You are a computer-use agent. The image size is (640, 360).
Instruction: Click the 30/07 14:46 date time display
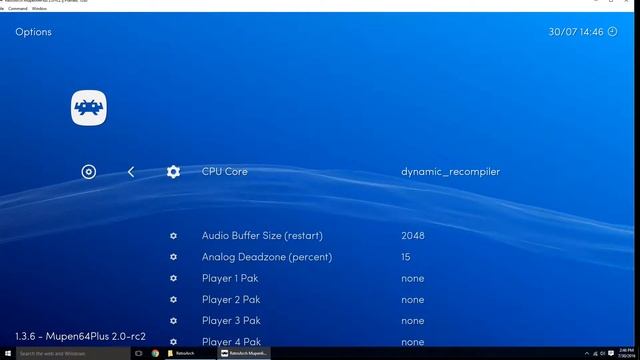coord(576,32)
